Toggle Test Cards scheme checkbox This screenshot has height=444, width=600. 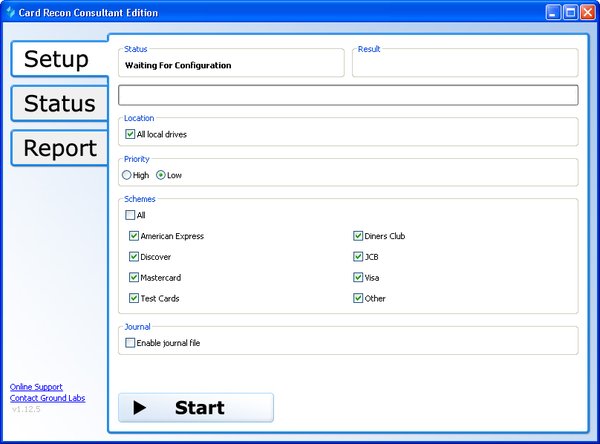point(134,298)
